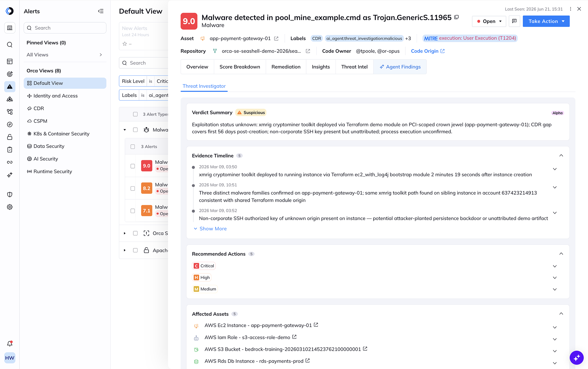The image size is (588, 369).
Task: Open the three-dot more options menu
Action: point(570,9)
